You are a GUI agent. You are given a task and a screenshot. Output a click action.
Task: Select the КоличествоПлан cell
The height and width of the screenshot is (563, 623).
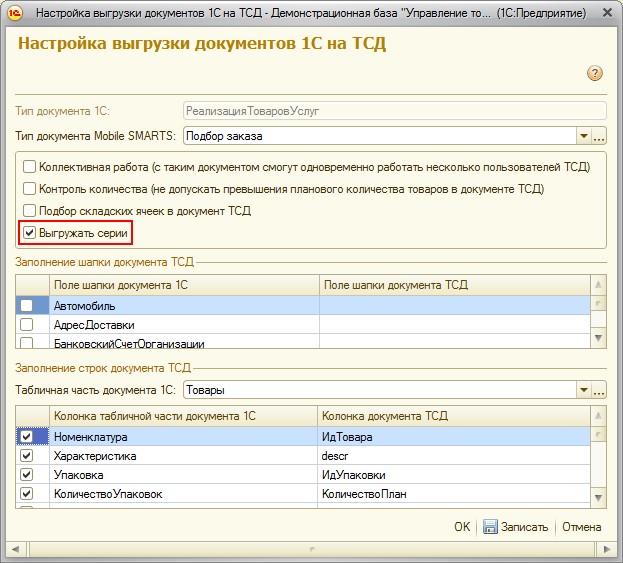point(454,494)
